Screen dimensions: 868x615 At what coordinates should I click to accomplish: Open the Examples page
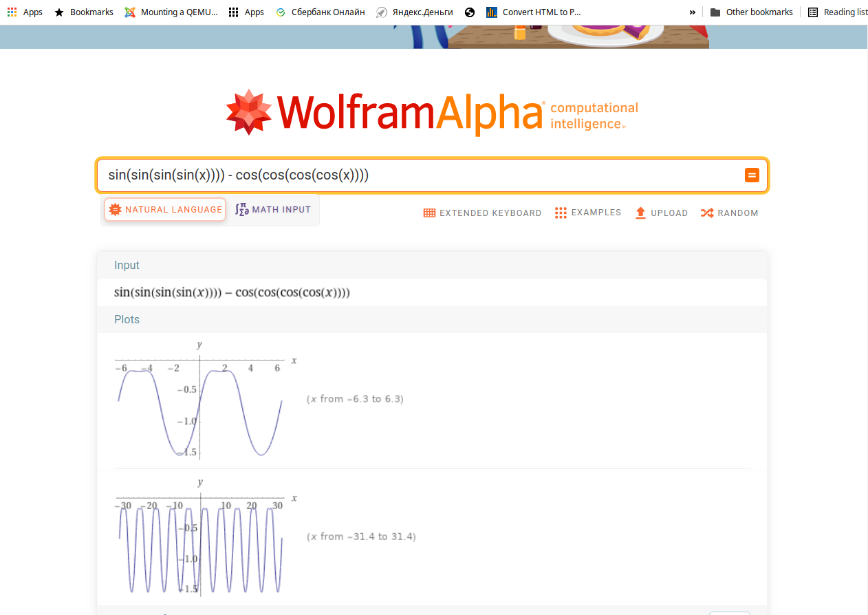[x=588, y=213]
